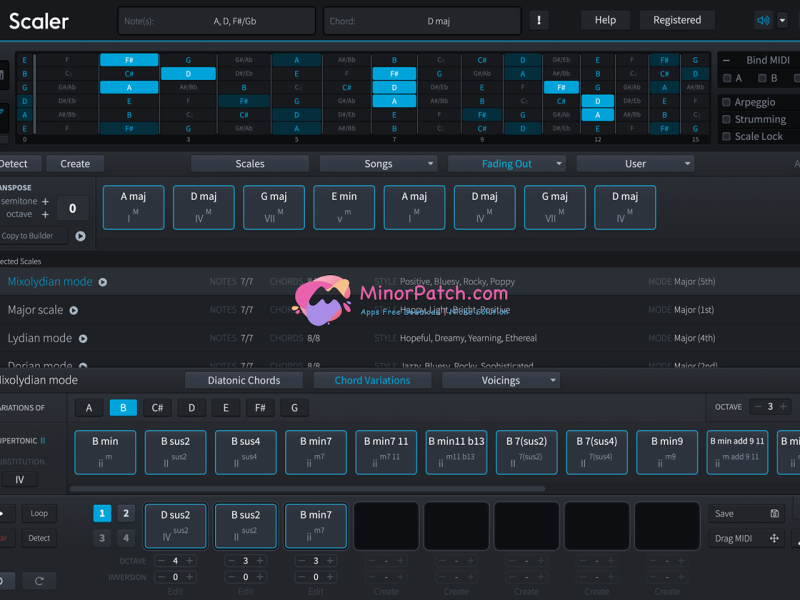Select the Chord Variations tab
This screenshot has height=600, width=800.
tap(372, 380)
